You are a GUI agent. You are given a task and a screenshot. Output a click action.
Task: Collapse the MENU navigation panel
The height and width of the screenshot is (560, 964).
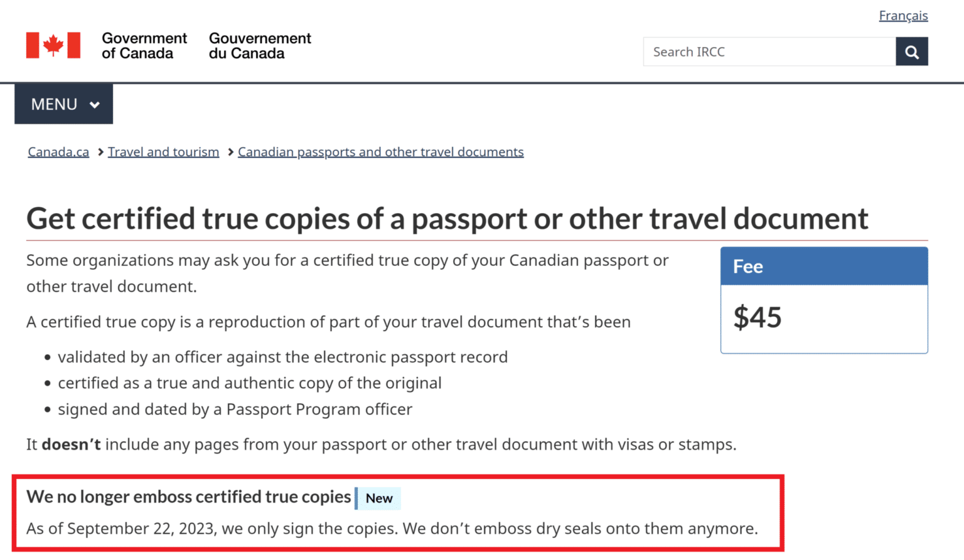(63, 103)
